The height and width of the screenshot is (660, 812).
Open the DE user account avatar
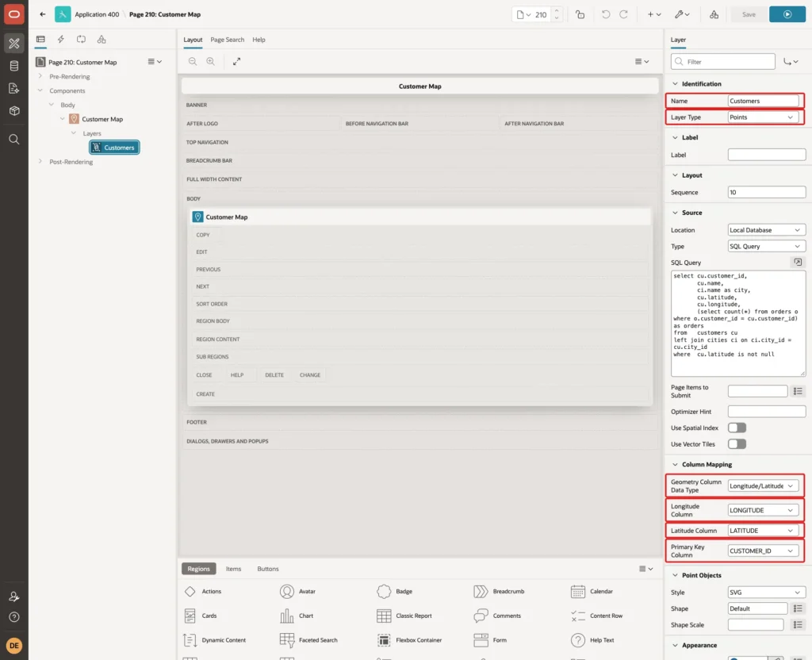(14, 646)
